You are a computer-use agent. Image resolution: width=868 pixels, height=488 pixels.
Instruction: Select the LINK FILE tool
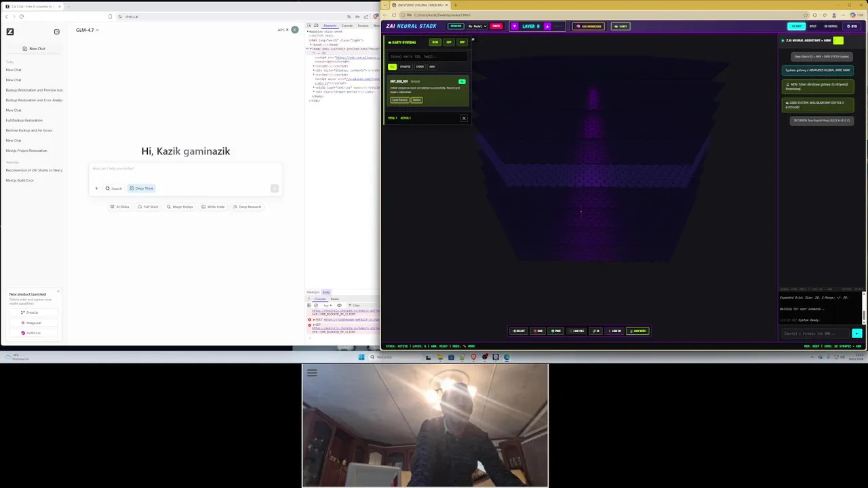click(578, 331)
